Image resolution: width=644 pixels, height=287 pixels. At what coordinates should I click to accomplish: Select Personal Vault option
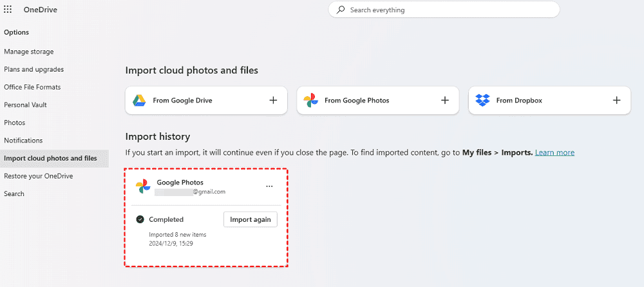tap(25, 104)
